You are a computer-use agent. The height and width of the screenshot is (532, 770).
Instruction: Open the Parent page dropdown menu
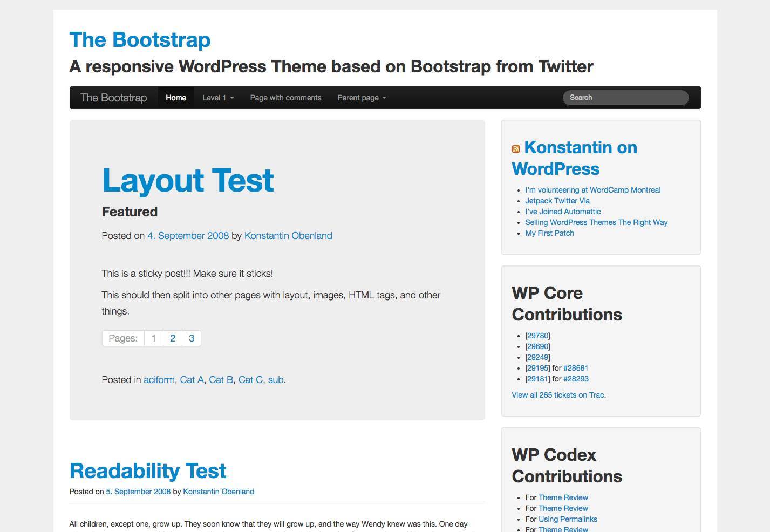[362, 98]
